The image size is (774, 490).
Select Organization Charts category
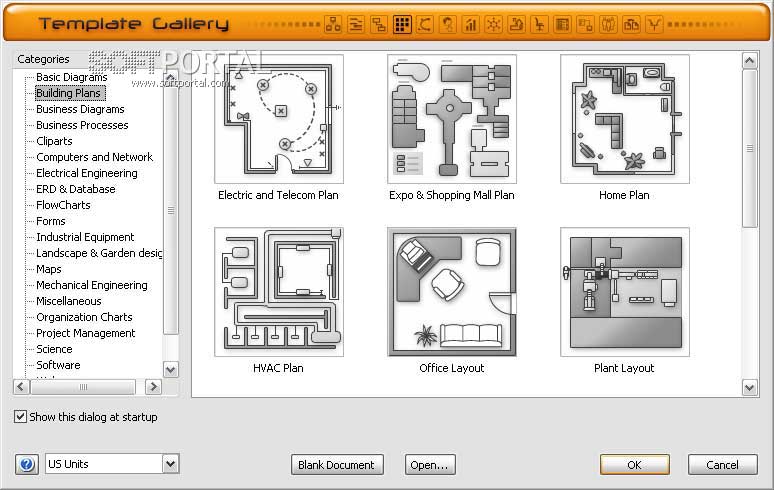tap(84, 317)
